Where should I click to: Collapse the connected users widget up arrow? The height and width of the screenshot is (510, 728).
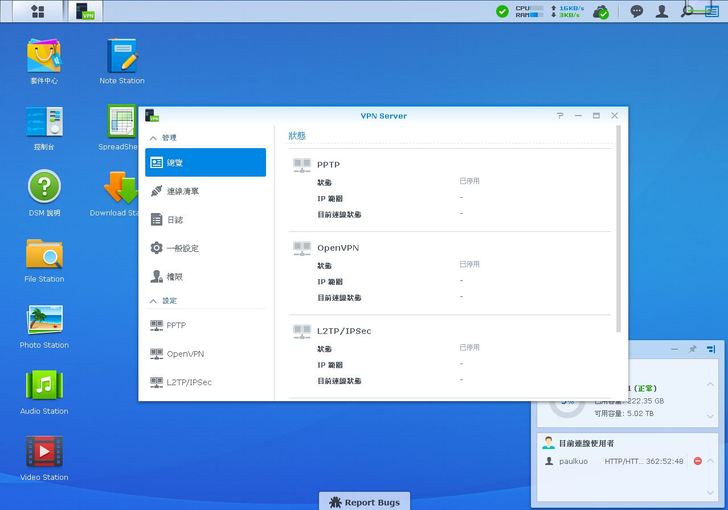[710, 460]
